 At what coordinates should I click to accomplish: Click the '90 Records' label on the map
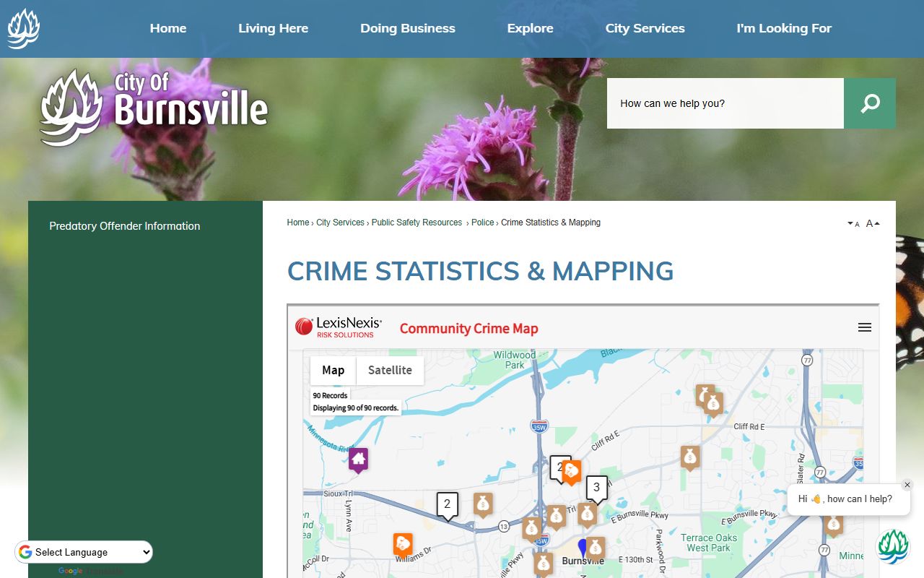point(330,395)
